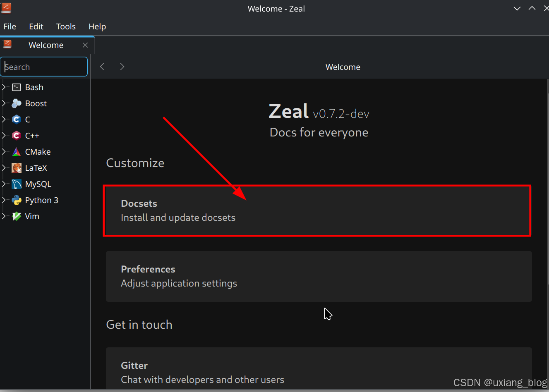
Task: Click the v0.7.2-dev version text
Action: pos(341,114)
